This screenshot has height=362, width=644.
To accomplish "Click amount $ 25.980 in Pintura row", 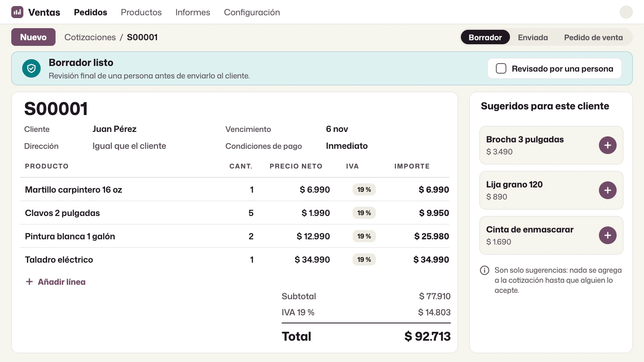I will [431, 236].
